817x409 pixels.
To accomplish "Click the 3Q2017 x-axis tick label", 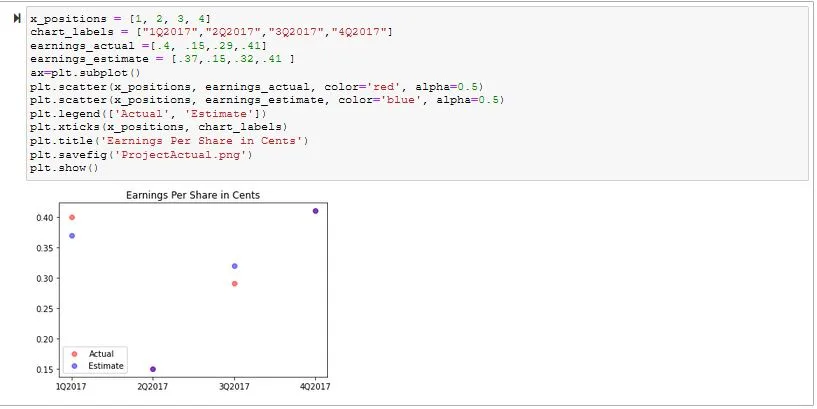I will (x=234, y=387).
